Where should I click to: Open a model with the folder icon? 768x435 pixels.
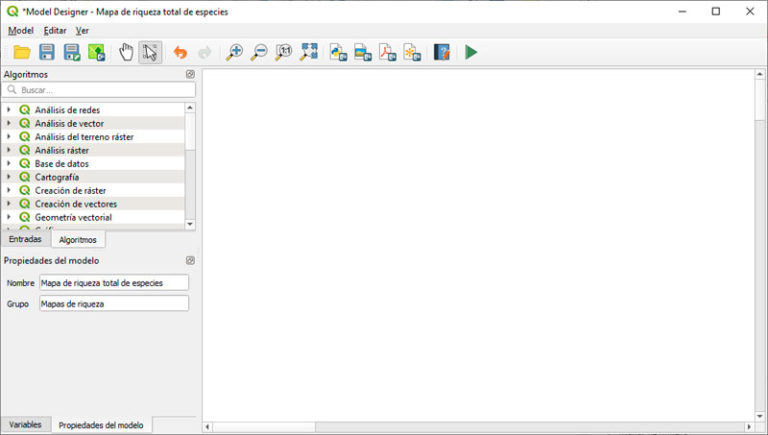tap(22, 52)
